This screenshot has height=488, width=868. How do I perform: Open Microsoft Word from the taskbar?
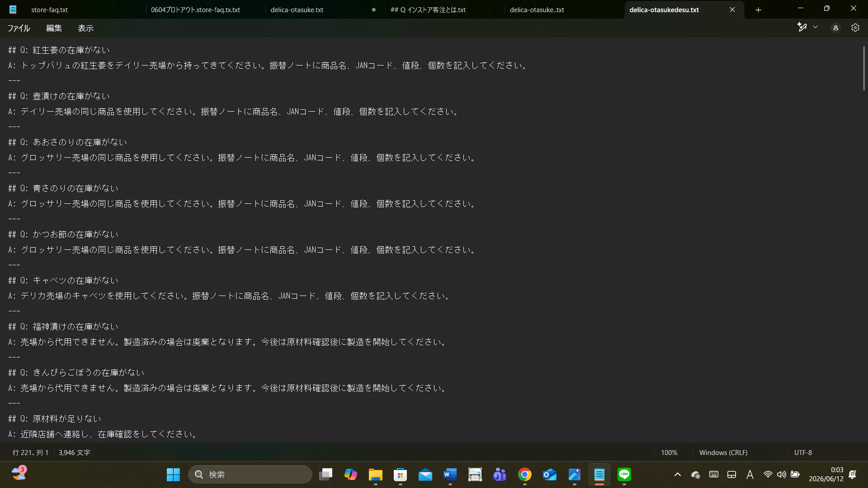[450, 474]
